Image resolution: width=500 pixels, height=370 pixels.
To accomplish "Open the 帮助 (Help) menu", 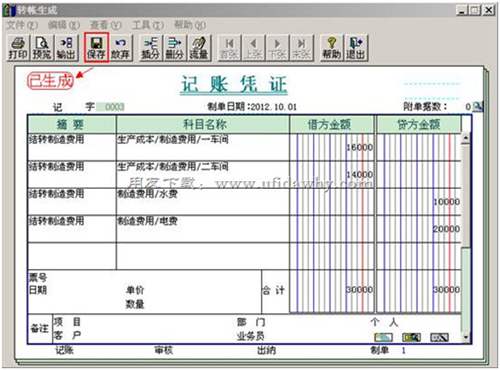I will (x=190, y=25).
